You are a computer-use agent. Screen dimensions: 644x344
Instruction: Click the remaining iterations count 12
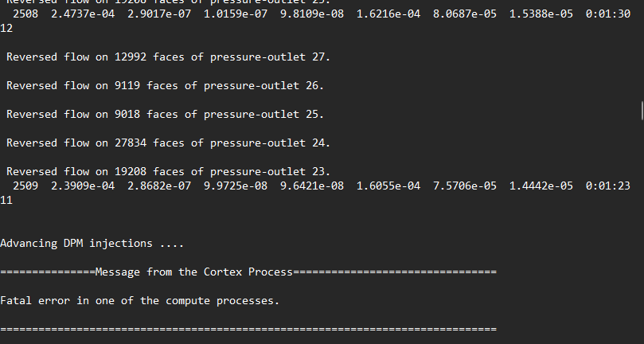click(6, 29)
